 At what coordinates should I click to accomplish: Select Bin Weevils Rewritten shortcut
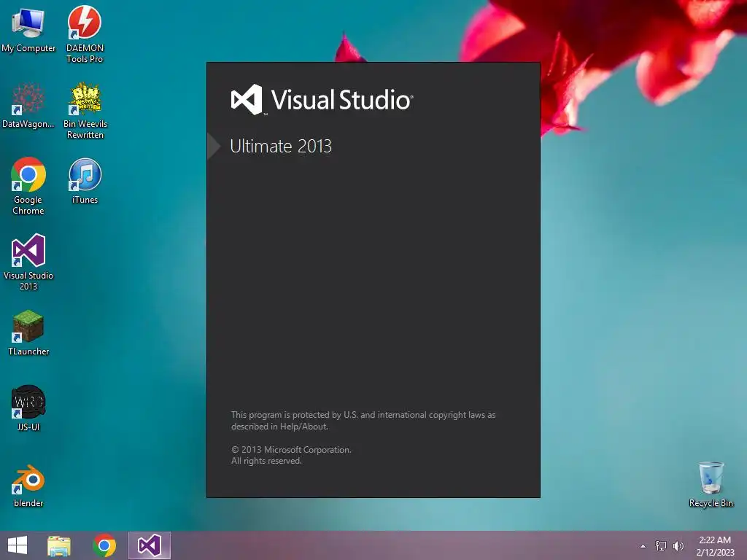pyautogui.click(x=85, y=111)
